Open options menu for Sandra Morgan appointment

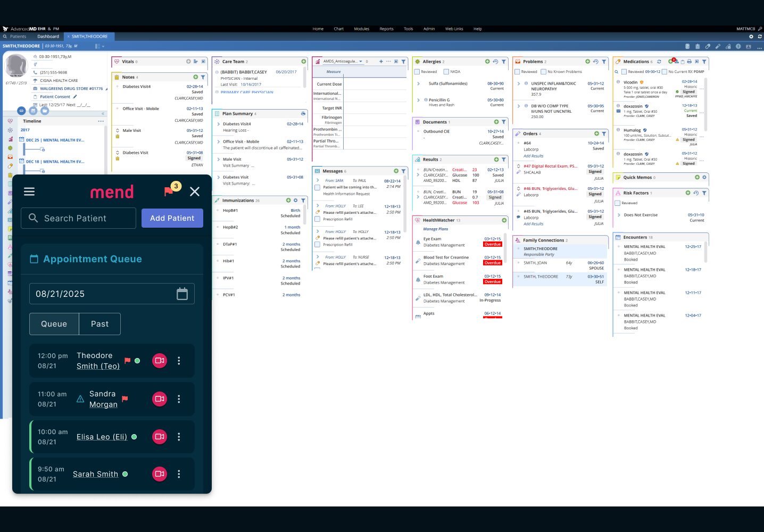(x=179, y=399)
